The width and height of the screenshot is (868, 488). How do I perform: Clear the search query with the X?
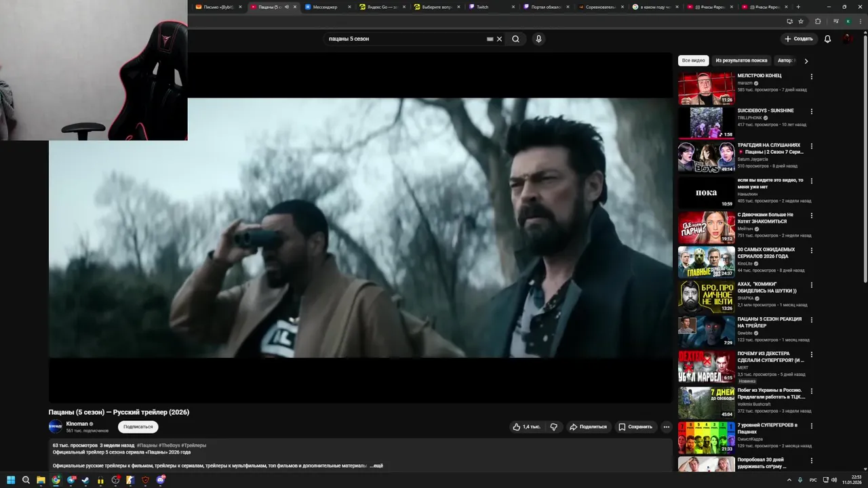500,39
